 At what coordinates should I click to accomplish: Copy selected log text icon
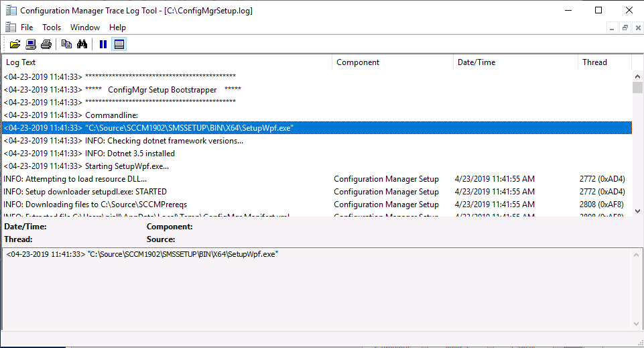point(66,44)
